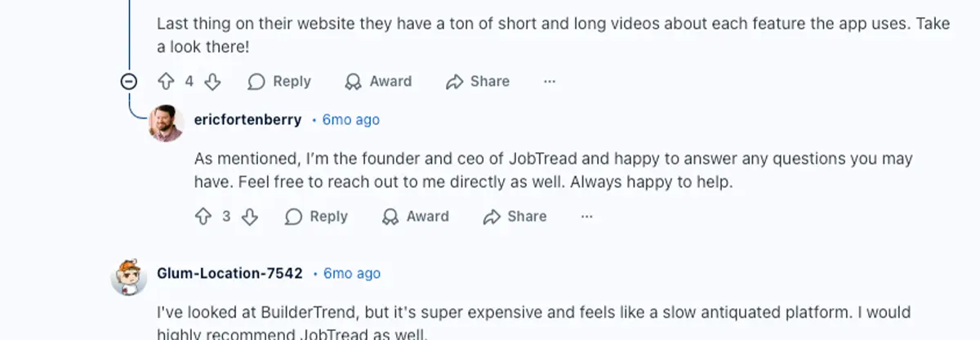Open ericfortenberry's 6mo ago timestamp permalink
980x340 pixels.
[351, 119]
